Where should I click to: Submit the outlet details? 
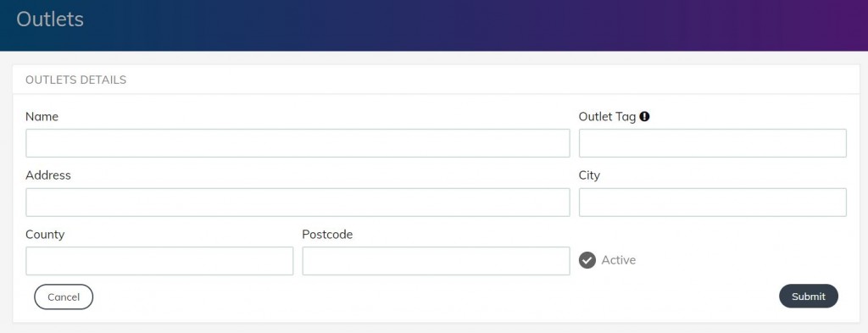808,297
